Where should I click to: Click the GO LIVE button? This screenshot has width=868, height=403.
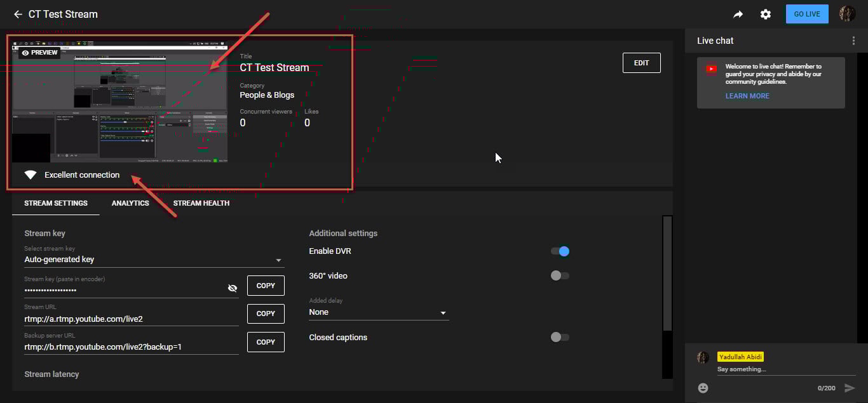(807, 14)
